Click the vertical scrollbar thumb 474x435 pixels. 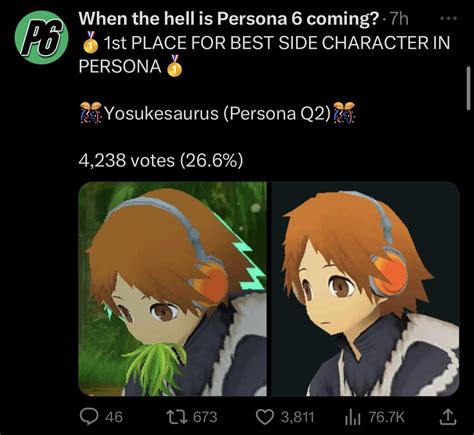[468, 88]
